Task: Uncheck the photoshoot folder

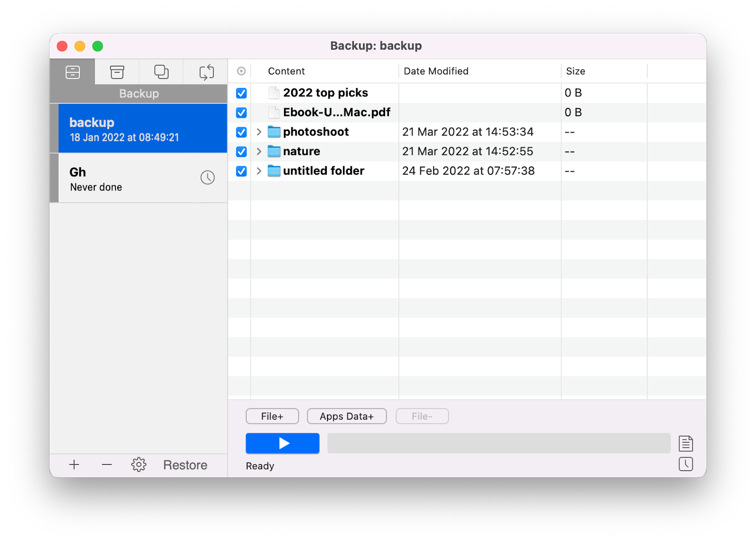Action: (241, 132)
